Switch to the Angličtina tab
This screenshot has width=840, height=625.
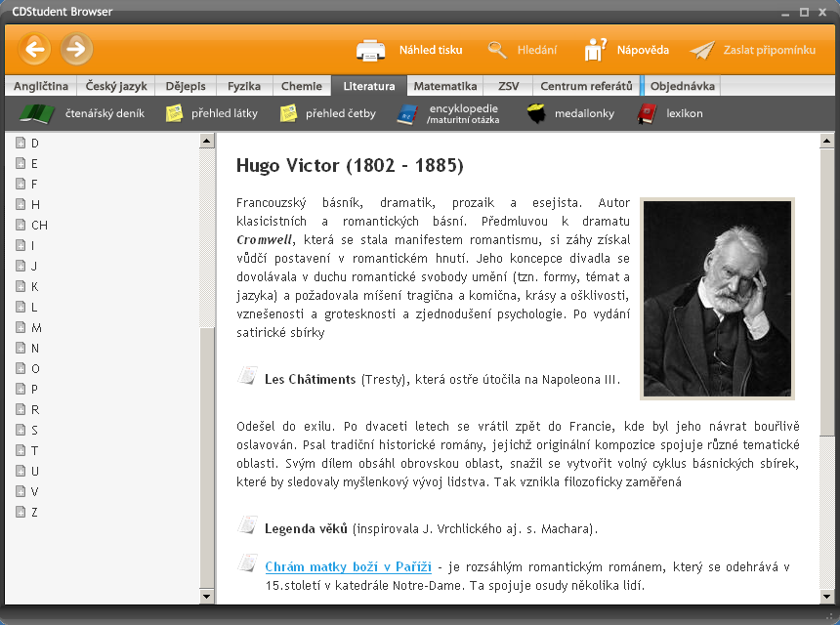tap(41, 86)
